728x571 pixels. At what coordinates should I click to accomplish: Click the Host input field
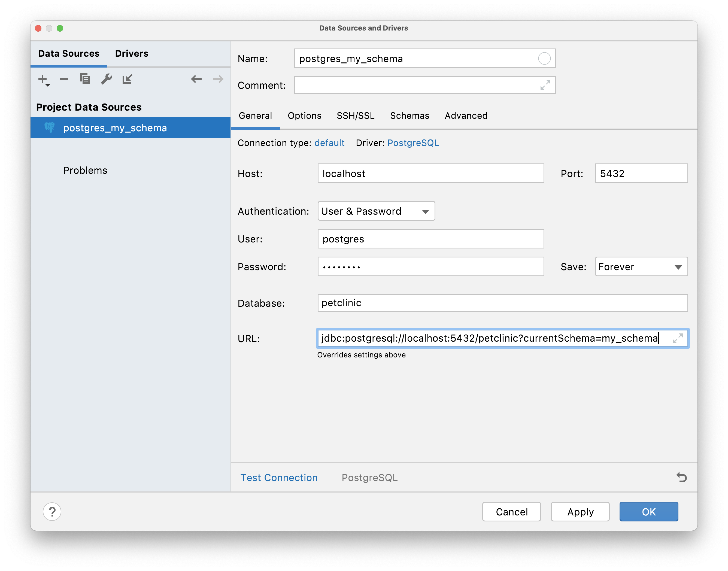tap(430, 173)
